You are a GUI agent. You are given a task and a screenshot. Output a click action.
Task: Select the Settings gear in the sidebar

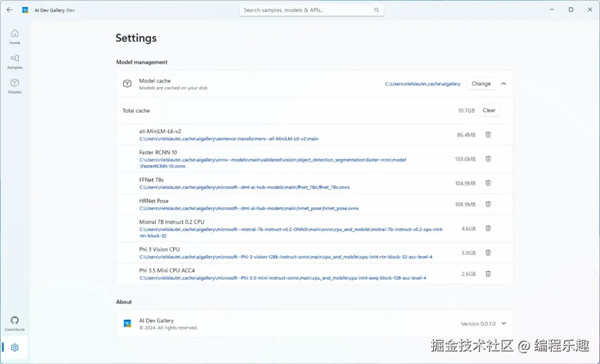click(14, 347)
